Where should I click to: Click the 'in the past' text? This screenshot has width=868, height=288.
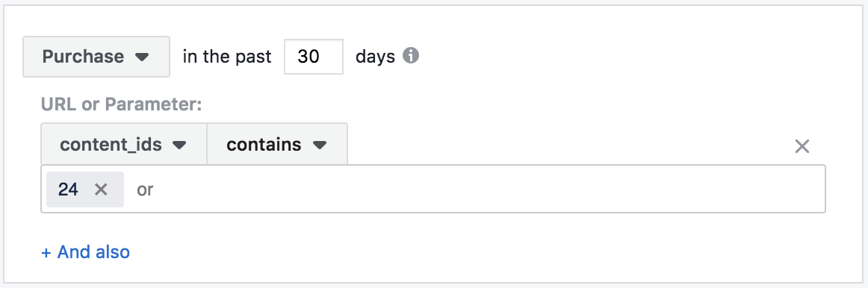click(x=227, y=57)
